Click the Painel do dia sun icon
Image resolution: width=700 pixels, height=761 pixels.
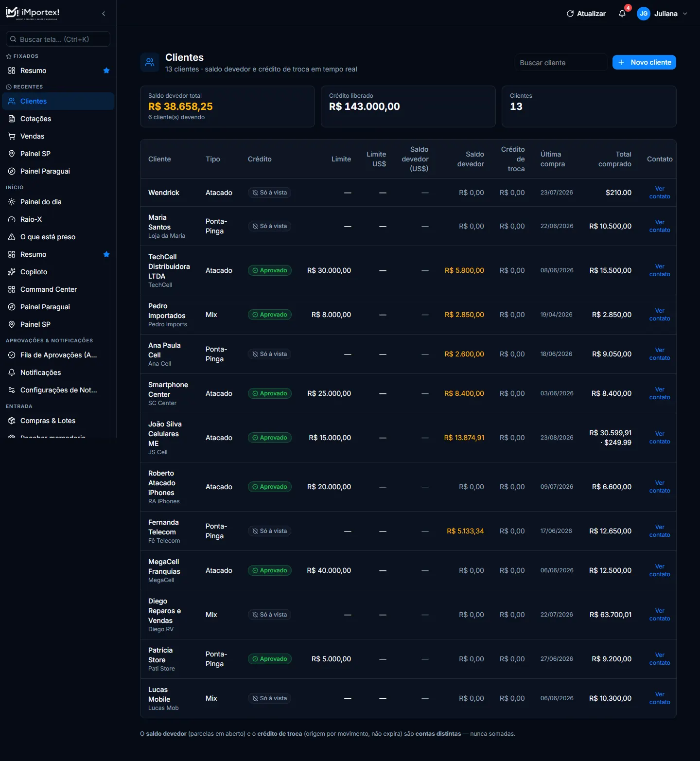(12, 202)
